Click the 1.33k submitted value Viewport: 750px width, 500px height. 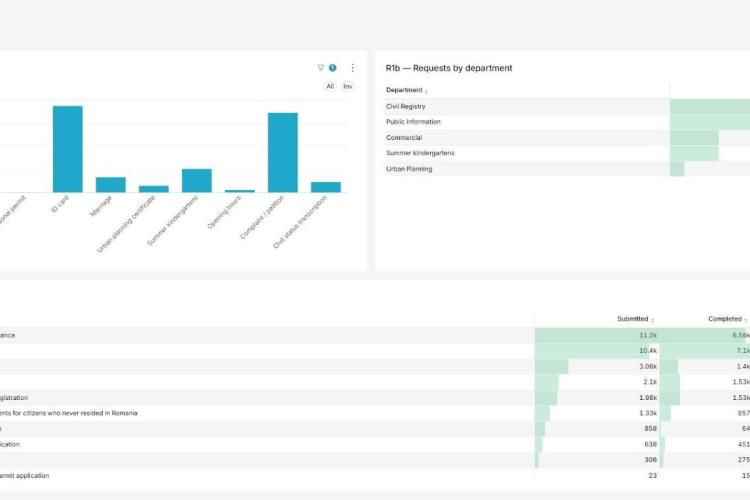click(x=648, y=413)
